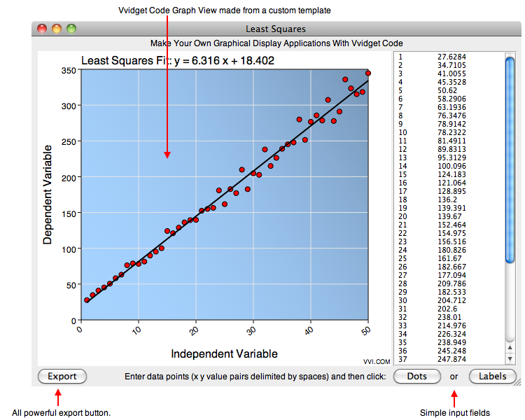Click the Export button
525x420 pixels.
tap(62, 376)
